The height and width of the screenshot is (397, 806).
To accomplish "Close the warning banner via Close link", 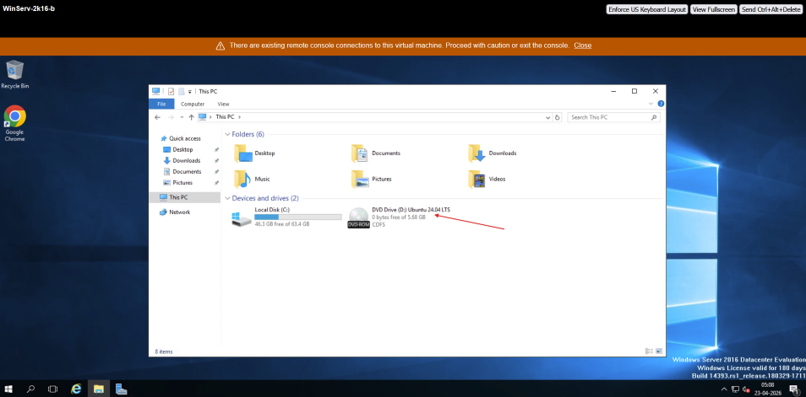I will 582,45.
